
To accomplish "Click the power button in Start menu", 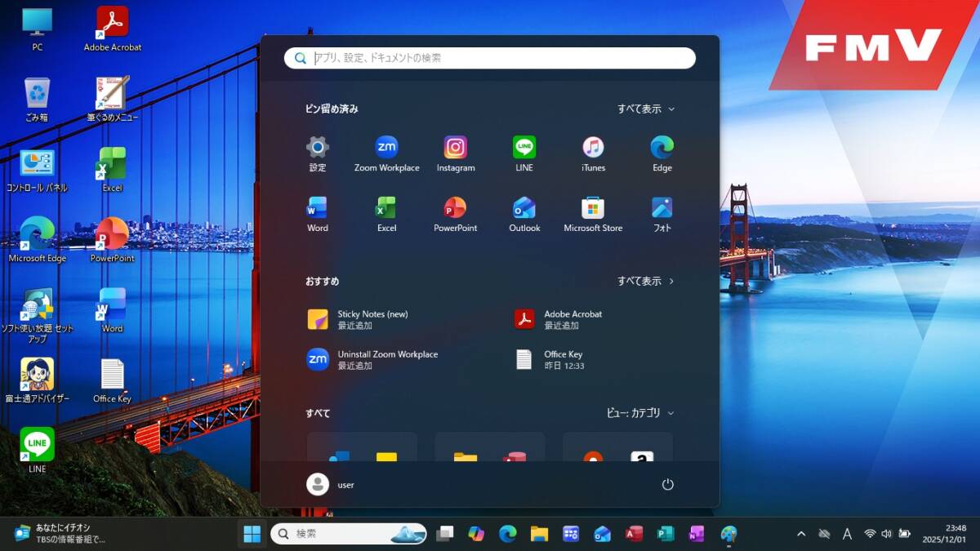I will point(668,484).
